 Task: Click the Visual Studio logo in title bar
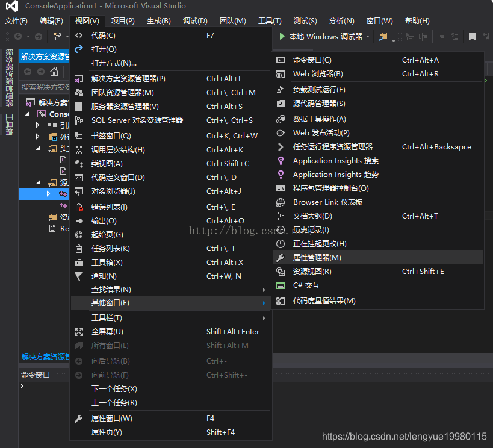[12, 5]
